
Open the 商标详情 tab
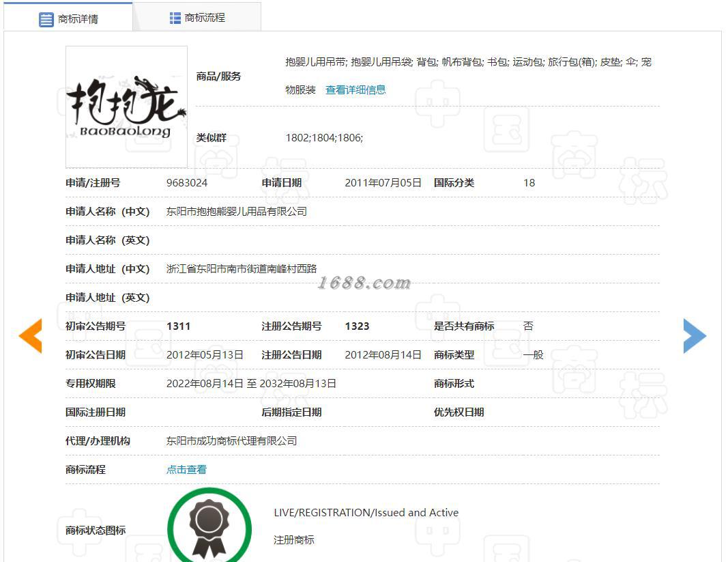point(68,18)
